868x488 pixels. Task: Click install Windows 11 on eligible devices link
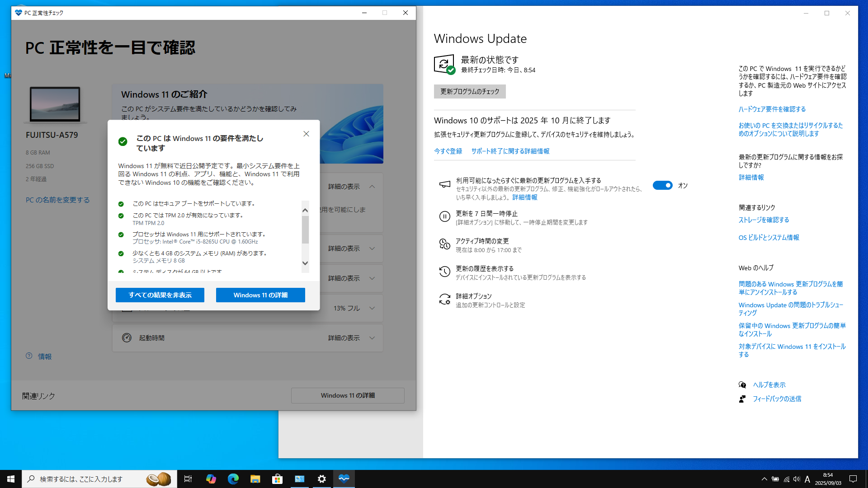point(792,350)
